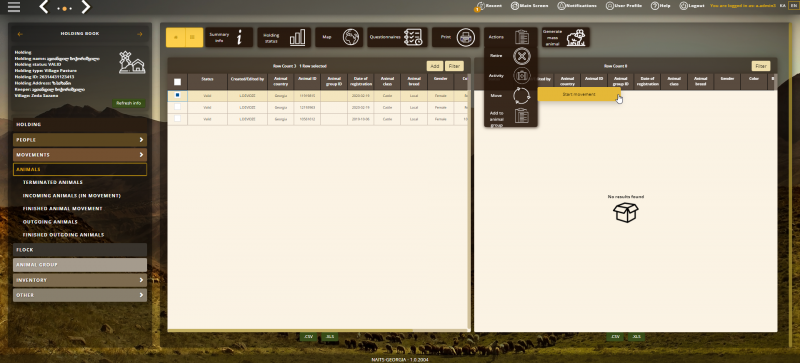Go forward with the large right chevron
The image size is (800, 363).
tap(85, 7)
